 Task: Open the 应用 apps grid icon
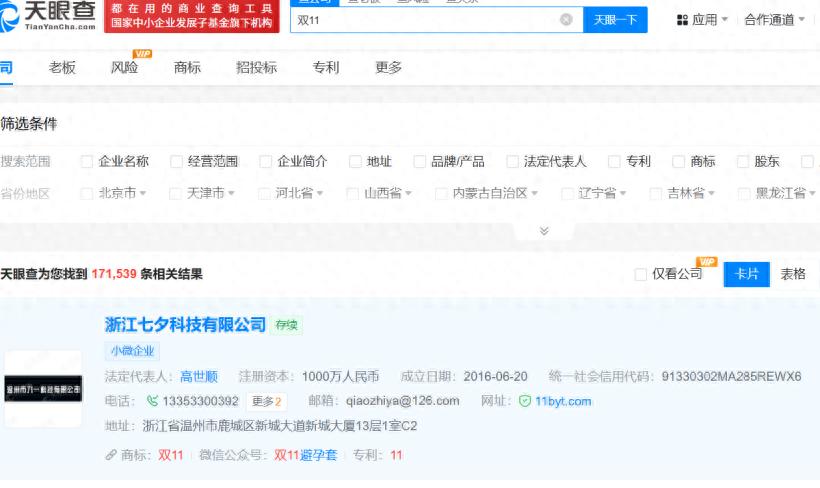682,20
